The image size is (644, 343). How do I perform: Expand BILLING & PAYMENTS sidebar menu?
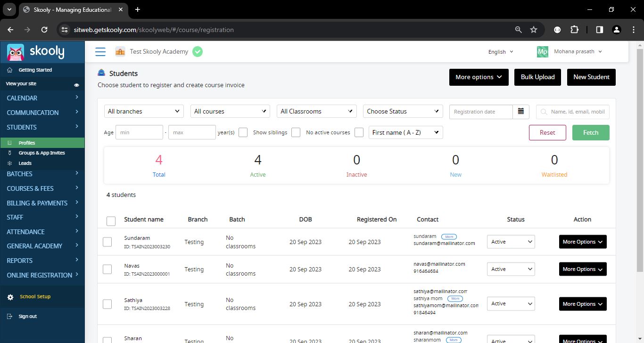(x=42, y=203)
